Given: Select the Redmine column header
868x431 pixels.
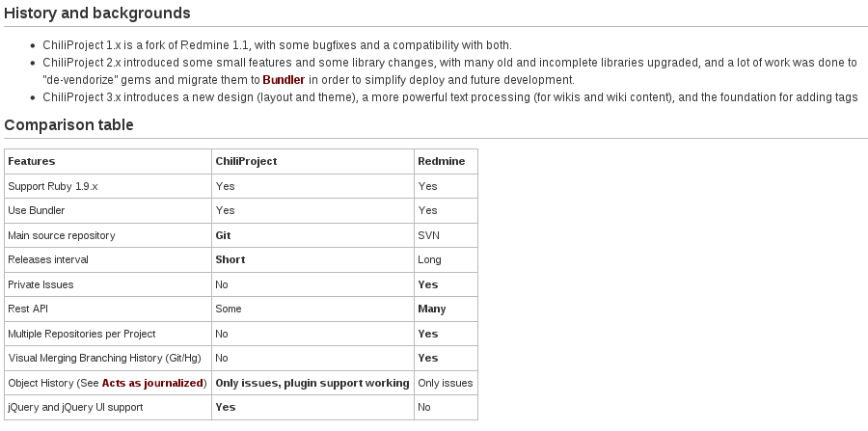Looking at the screenshot, I should tap(446, 162).
